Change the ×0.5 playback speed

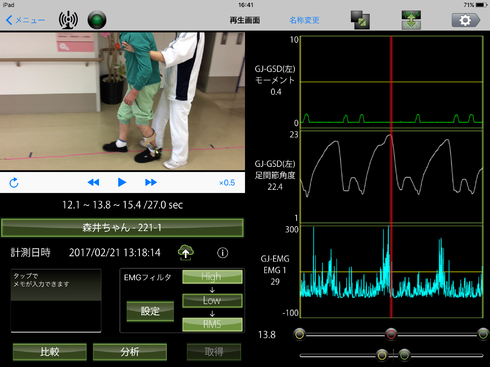227,183
